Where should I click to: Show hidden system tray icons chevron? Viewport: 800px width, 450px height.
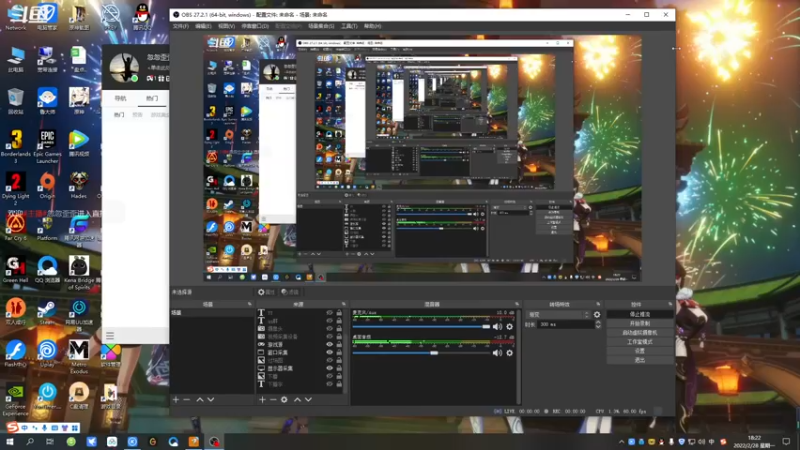click(x=621, y=442)
